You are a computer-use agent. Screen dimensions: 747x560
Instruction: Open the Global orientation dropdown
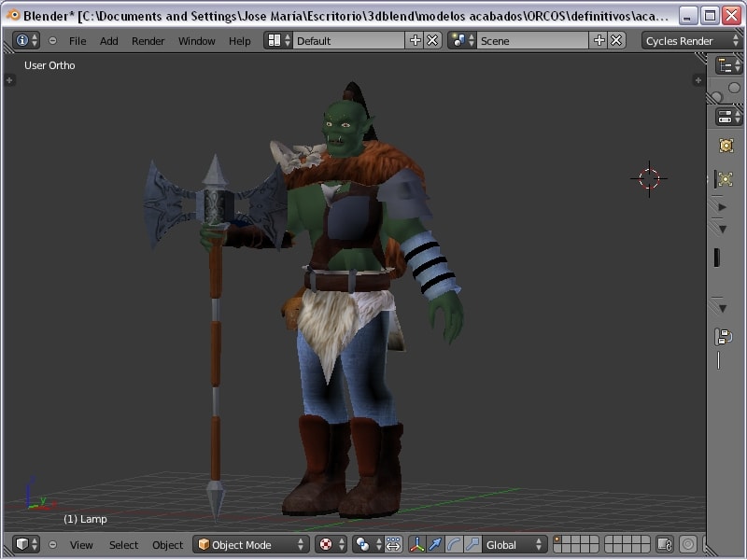514,544
